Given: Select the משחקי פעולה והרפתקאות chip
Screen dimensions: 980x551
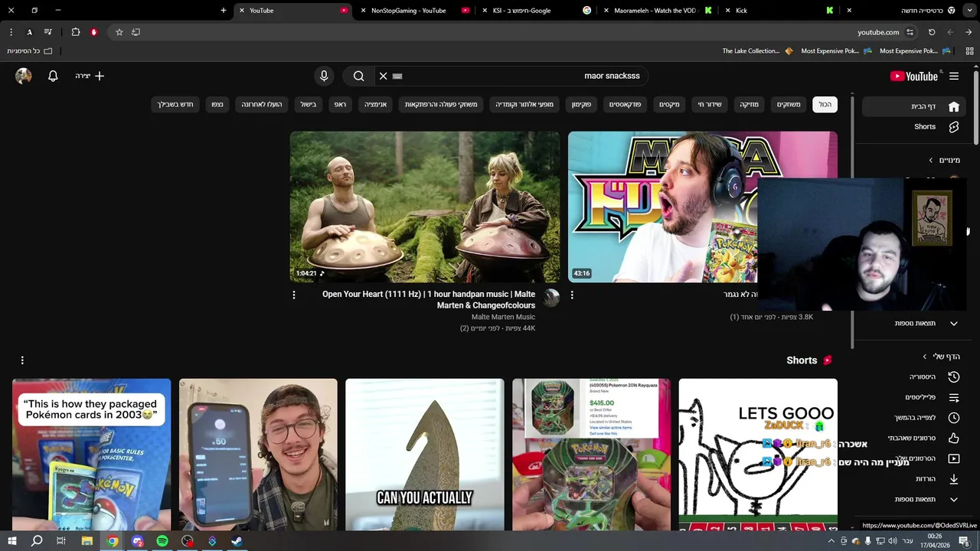Looking at the screenshot, I should coord(441,104).
